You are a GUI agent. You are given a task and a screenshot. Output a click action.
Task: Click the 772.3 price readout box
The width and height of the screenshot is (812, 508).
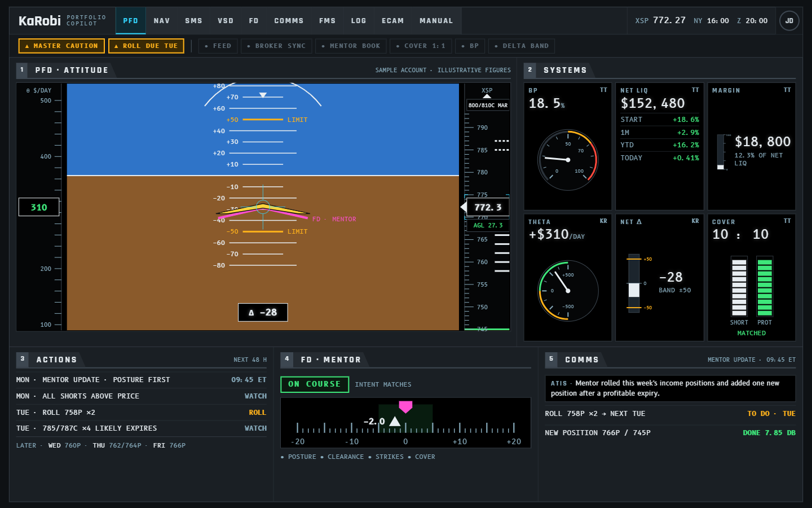pos(488,207)
